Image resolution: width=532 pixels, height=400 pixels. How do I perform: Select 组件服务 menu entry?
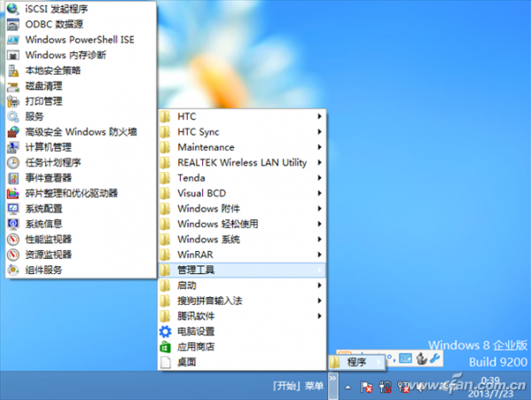coord(81,270)
